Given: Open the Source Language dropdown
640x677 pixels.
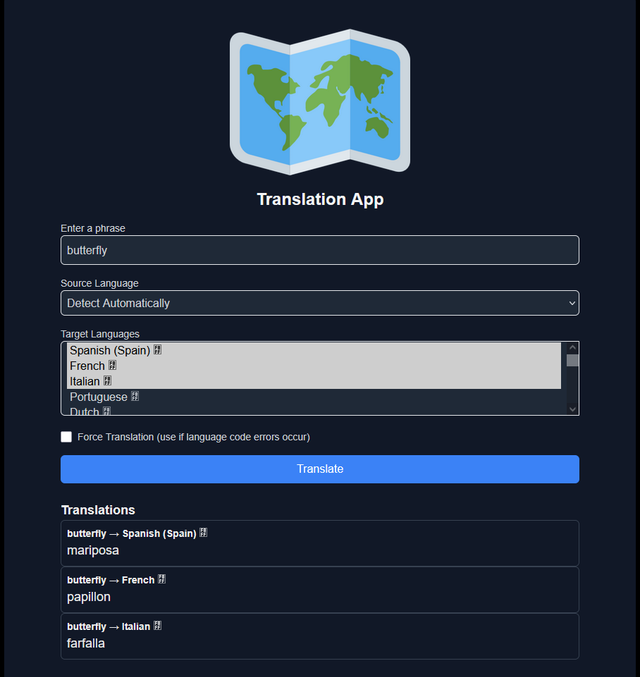Looking at the screenshot, I should tap(320, 303).
